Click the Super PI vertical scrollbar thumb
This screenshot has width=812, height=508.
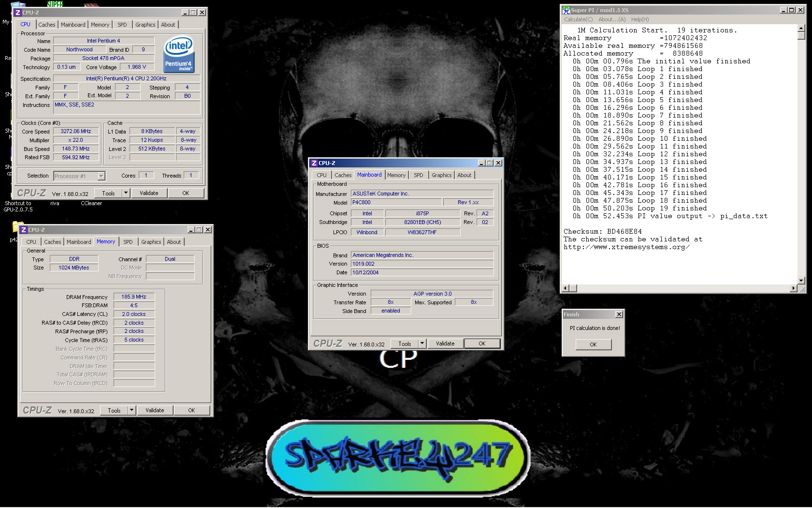point(801,36)
